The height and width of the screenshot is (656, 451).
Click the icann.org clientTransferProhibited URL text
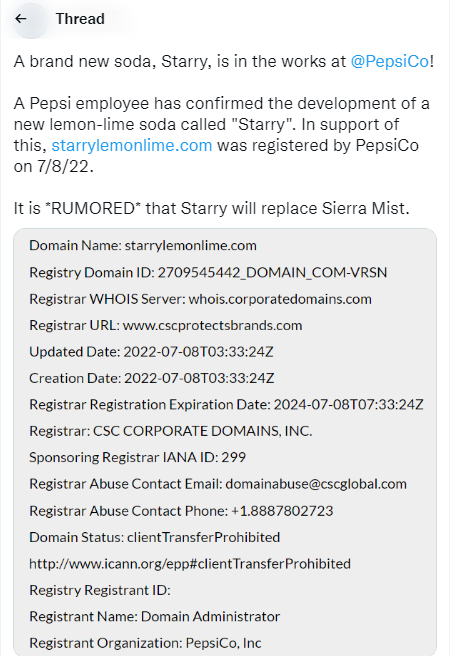pyautogui.click(x=190, y=564)
